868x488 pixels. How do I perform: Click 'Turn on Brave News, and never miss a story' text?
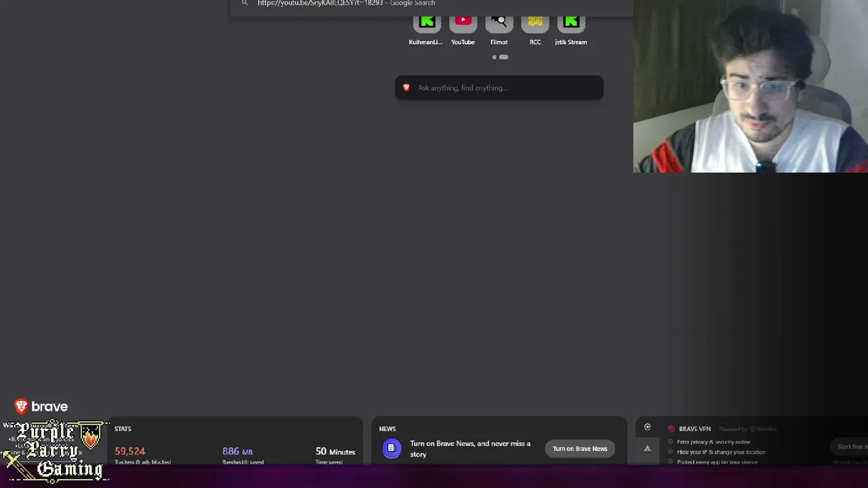point(471,449)
